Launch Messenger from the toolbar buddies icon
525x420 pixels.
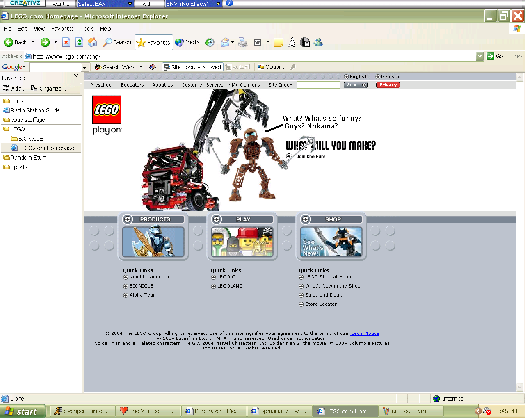point(318,42)
